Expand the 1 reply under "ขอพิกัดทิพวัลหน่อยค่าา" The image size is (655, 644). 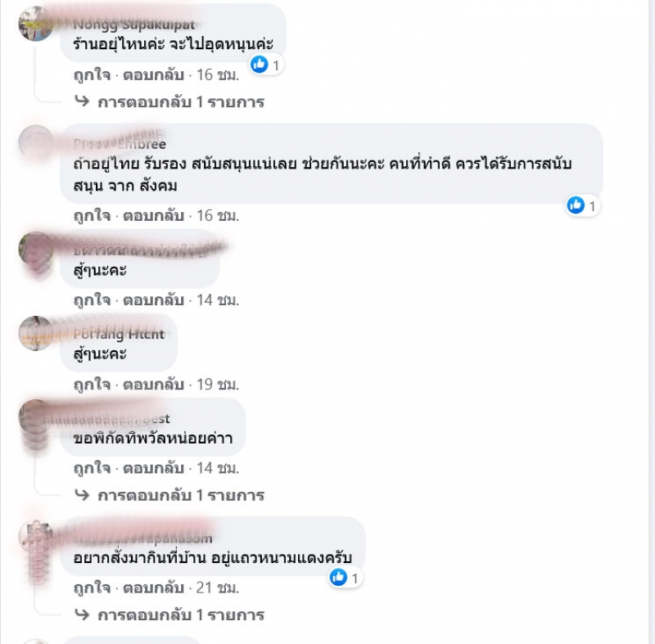[x=181, y=495]
